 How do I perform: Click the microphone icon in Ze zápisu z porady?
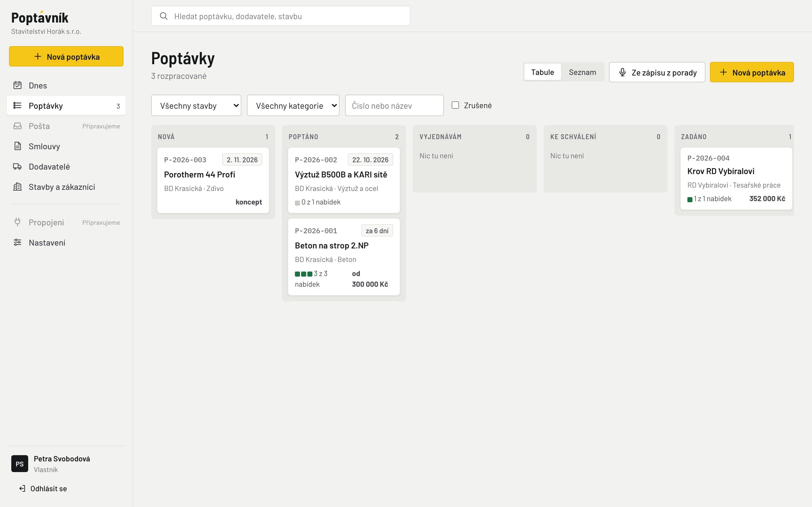pos(623,72)
